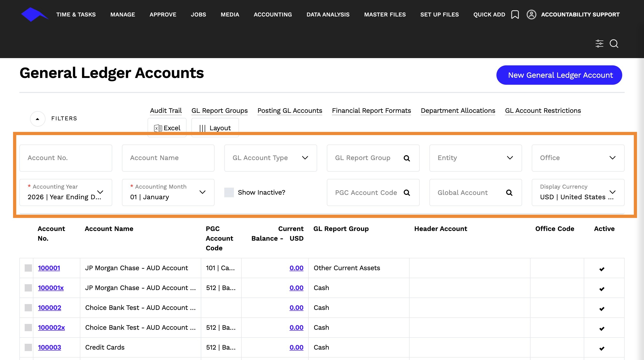Select the checkbox for account 100002x

click(28, 328)
